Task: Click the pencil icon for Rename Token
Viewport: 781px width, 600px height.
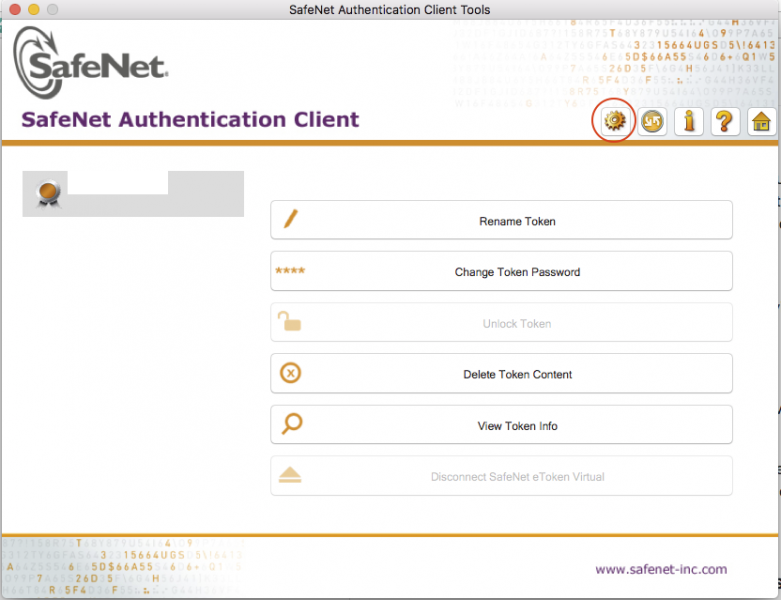Action: pos(291,220)
